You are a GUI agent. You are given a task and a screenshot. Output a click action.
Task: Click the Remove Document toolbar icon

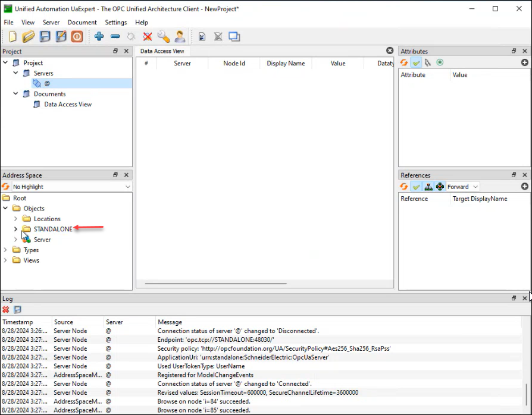[218, 37]
